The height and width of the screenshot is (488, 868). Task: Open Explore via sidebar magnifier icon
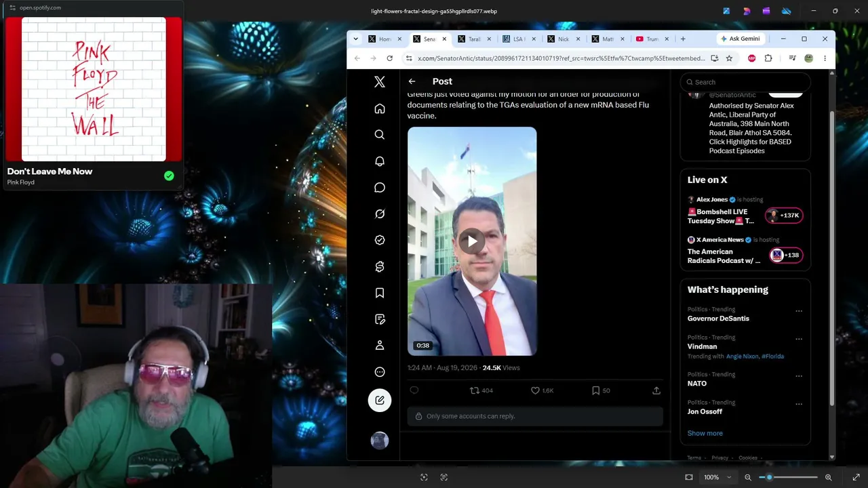click(380, 135)
